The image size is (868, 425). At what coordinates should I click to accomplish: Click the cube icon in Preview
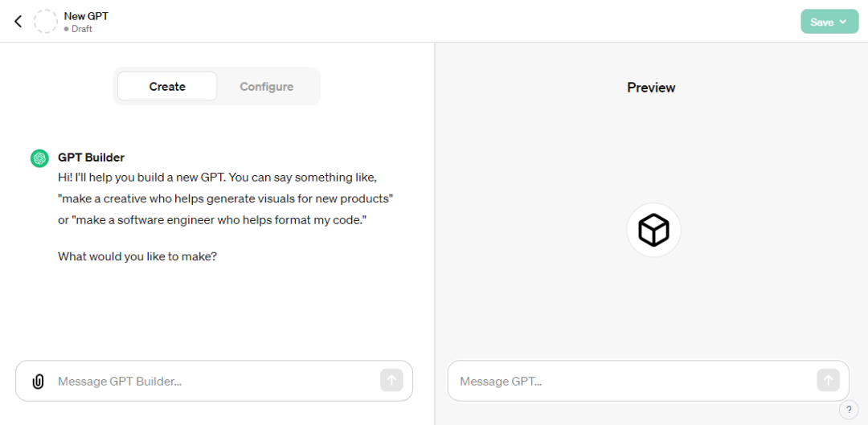[x=653, y=231]
